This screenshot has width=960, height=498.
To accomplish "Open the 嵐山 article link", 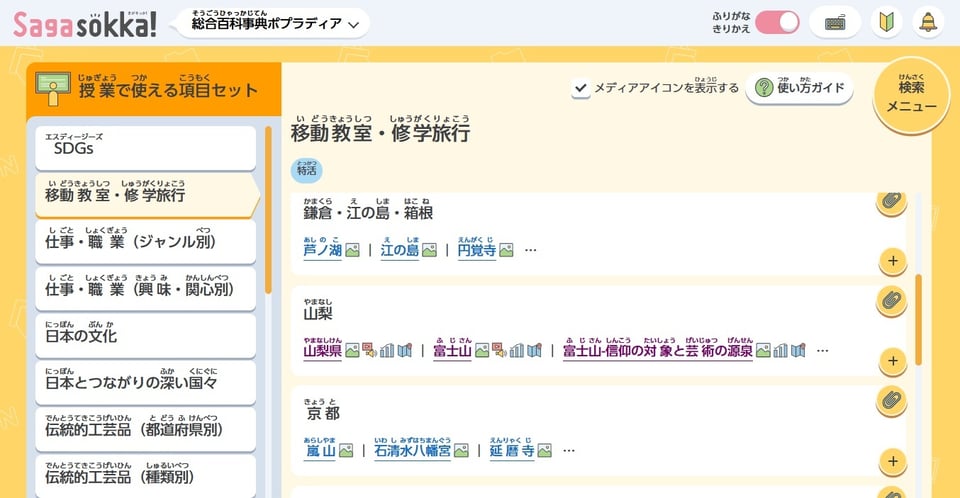I will tap(320, 451).
